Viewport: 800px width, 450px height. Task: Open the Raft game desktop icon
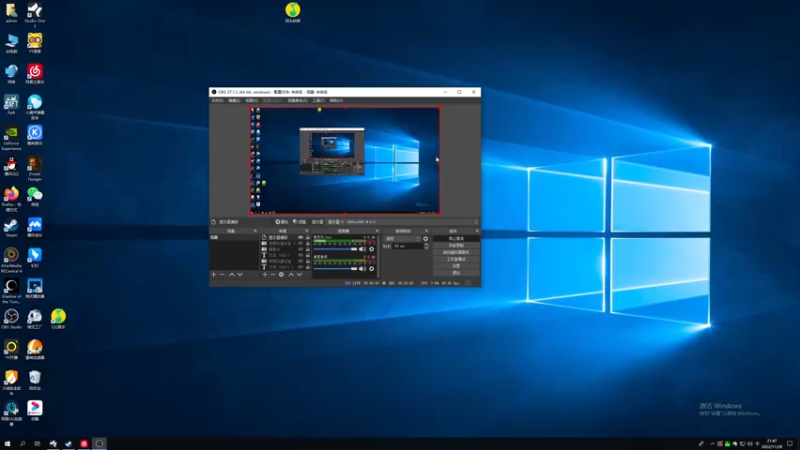(x=11, y=105)
